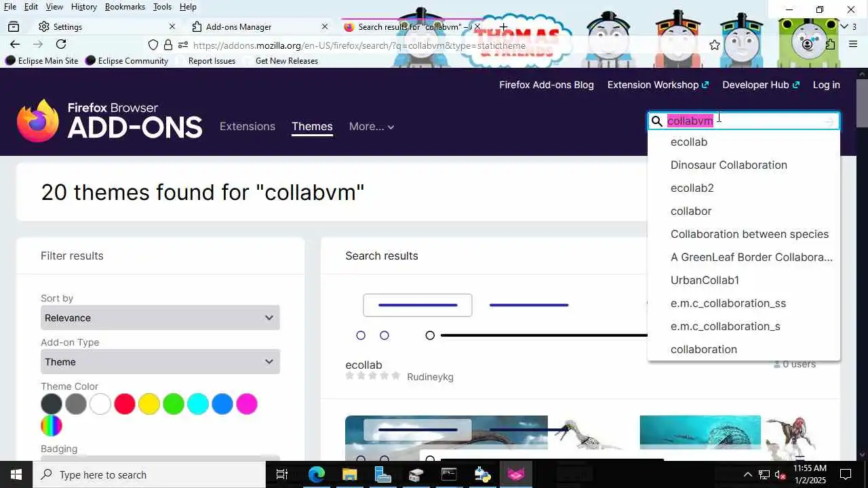Click the Windows taskbar search box
Viewport: 868px width, 488px height.
click(149, 474)
